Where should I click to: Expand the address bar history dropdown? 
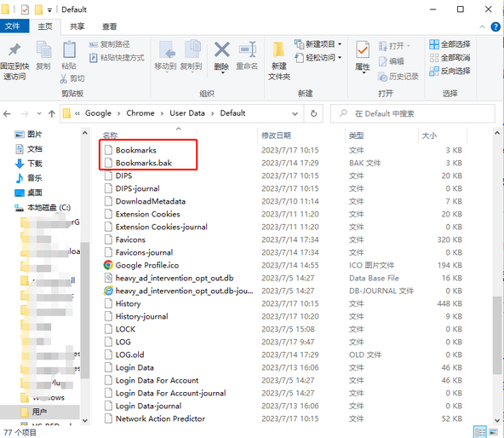point(295,113)
